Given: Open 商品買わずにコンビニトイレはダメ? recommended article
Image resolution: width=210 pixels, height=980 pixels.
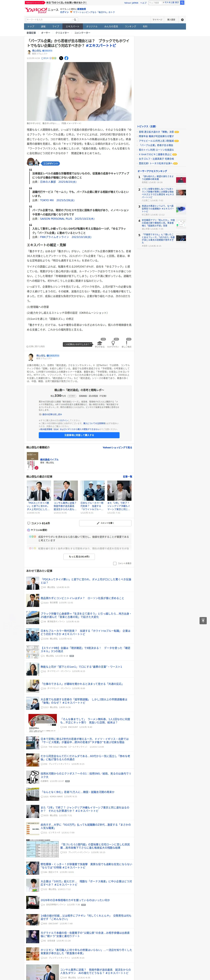Looking at the screenshot, I should pyautogui.click(x=82, y=598).
